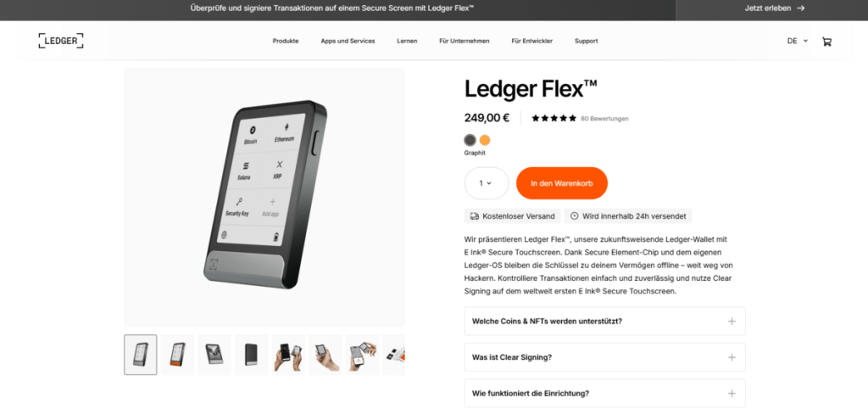The image size is (868, 414).
Task: Open the Apps und Services menu
Action: coord(348,41)
